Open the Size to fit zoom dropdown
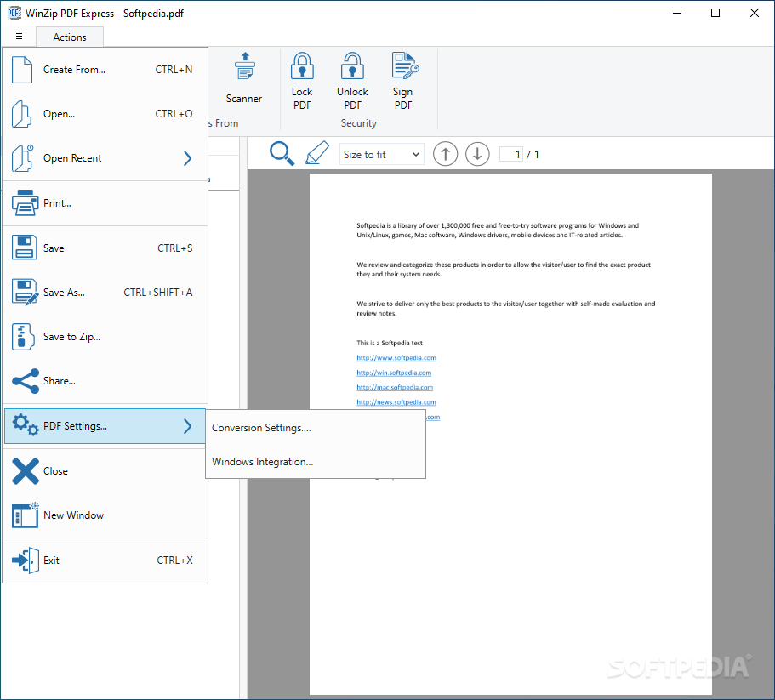 [x=381, y=154]
